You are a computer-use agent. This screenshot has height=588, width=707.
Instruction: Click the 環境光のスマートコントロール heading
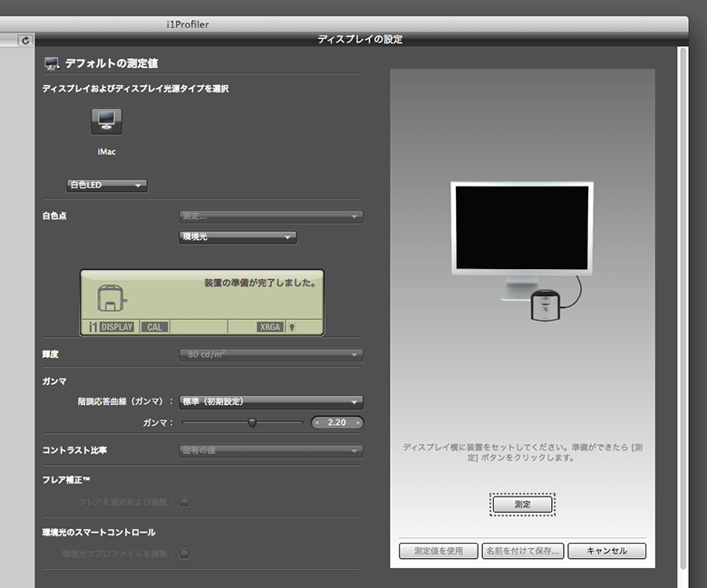tap(99, 533)
